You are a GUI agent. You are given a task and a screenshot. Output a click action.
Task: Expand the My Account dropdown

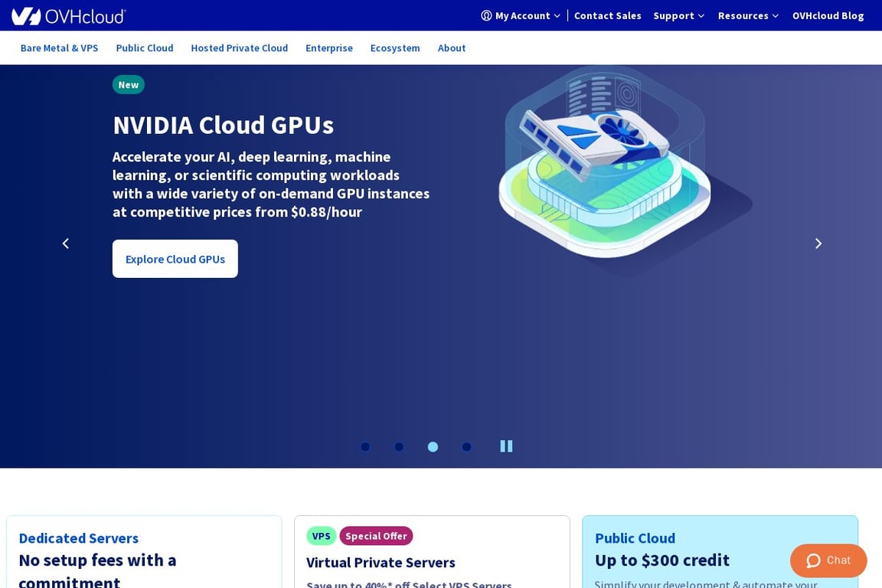pos(522,15)
